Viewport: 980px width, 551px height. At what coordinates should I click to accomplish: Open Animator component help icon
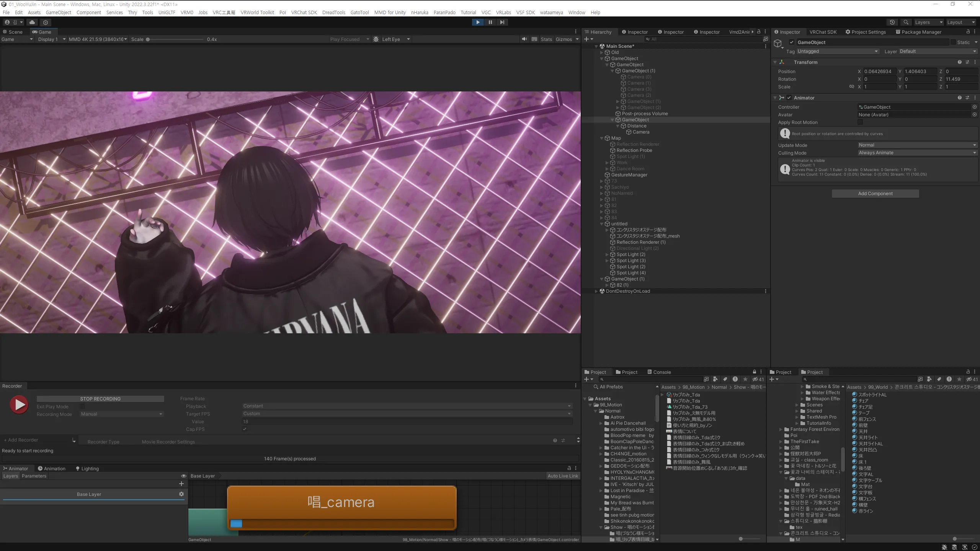point(959,98)
